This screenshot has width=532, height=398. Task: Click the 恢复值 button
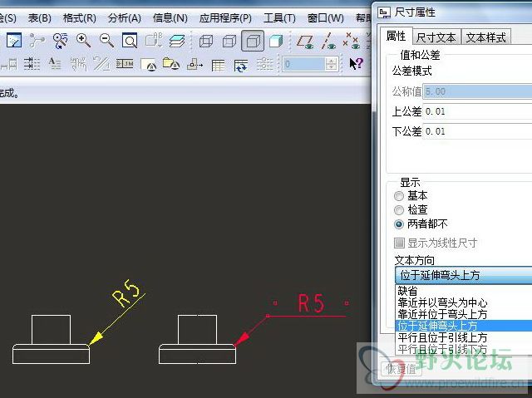click(401, 369)
